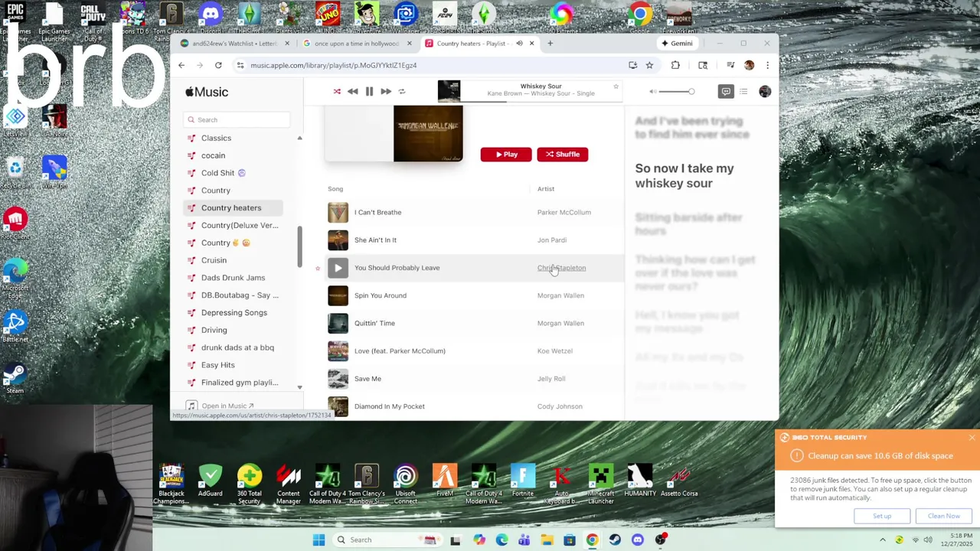Screen dimensions: 980x551
Task: Open Discord from the taskbar
Action: point(638,540)
